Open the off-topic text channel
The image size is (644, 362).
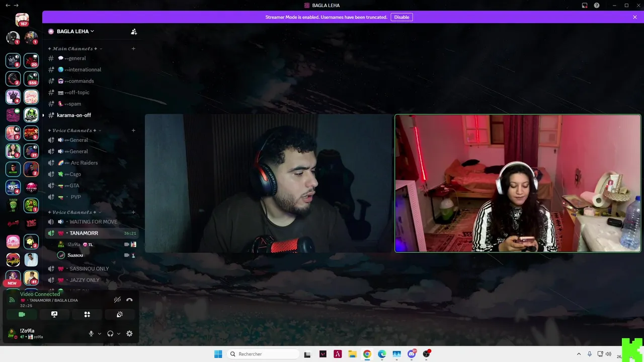point(91,93)
